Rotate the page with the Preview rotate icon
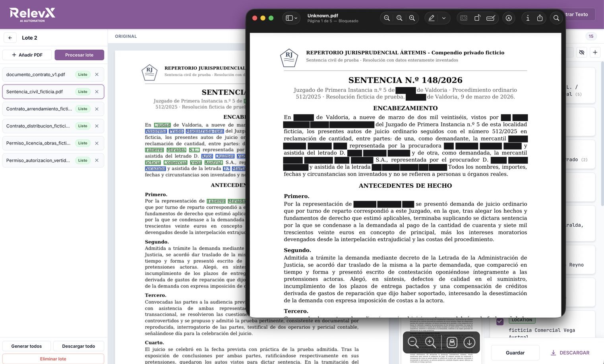 tap(477, 18)
